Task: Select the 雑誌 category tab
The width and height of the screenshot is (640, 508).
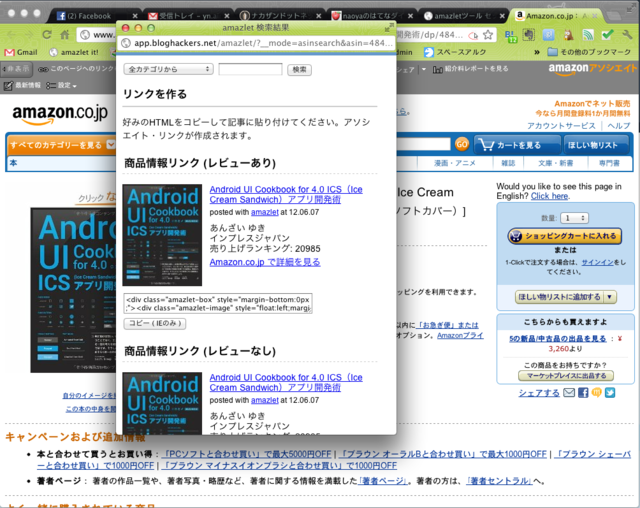Action: coord(508,163)
